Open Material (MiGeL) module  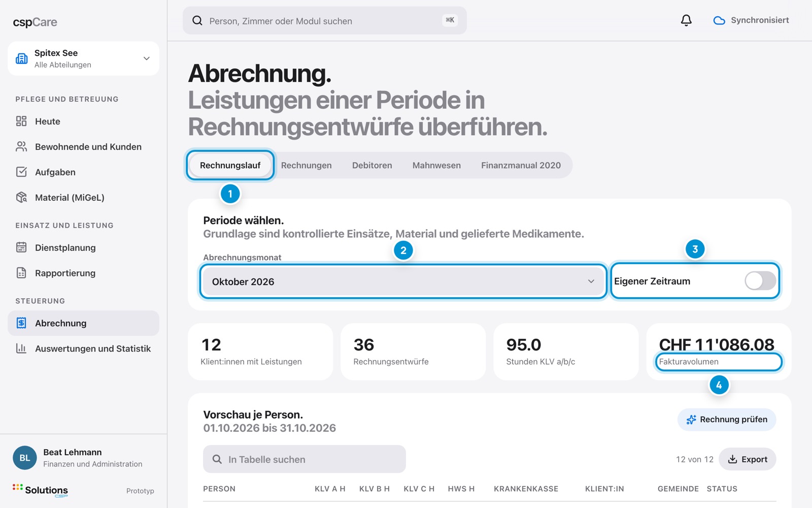tap(83, 197)
